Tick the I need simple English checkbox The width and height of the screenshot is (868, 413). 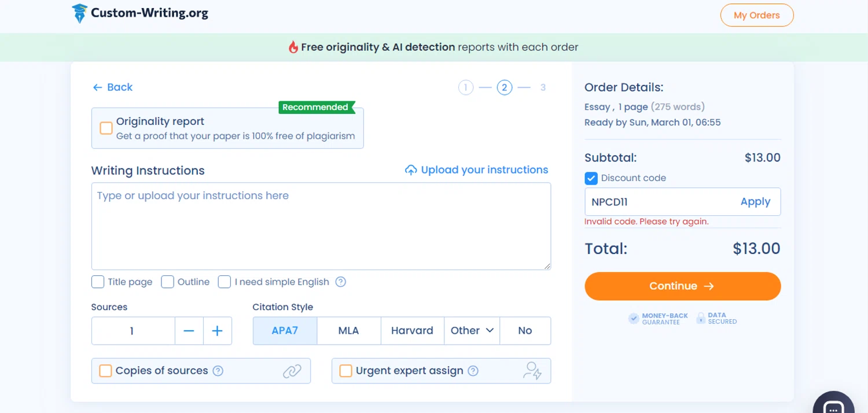225,282
